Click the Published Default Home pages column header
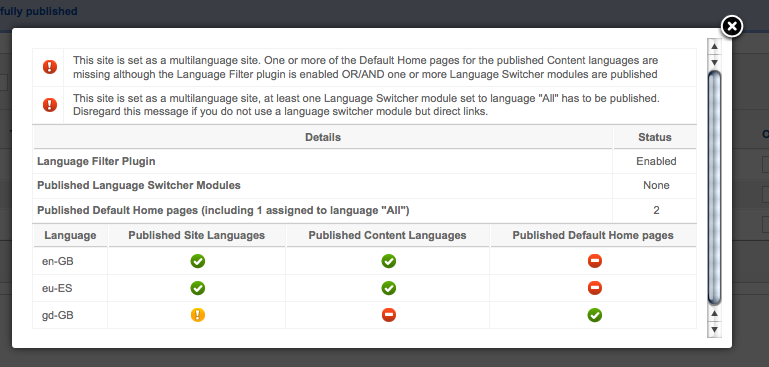769x367 pixels. tap(593, 235)
